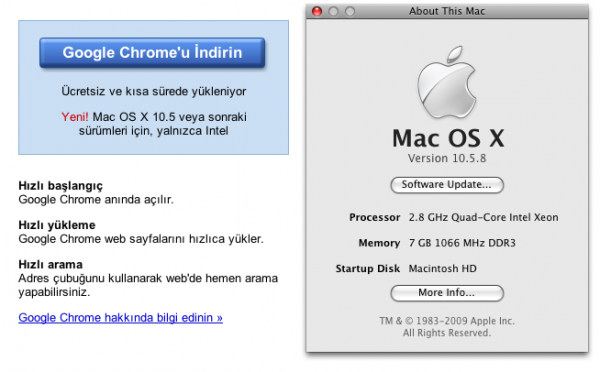The height and width of the screenshot is (372, 600).
Task: Click the Processor label
Action: 374,217
